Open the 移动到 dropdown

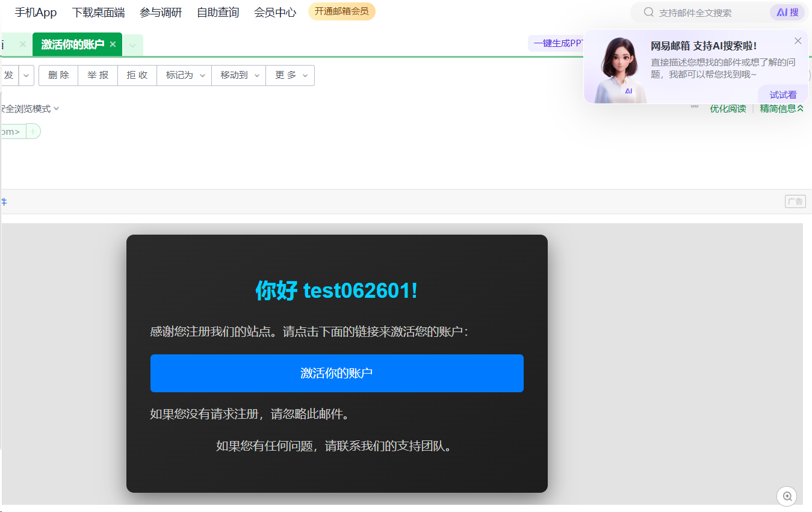[x=238, y=75]
